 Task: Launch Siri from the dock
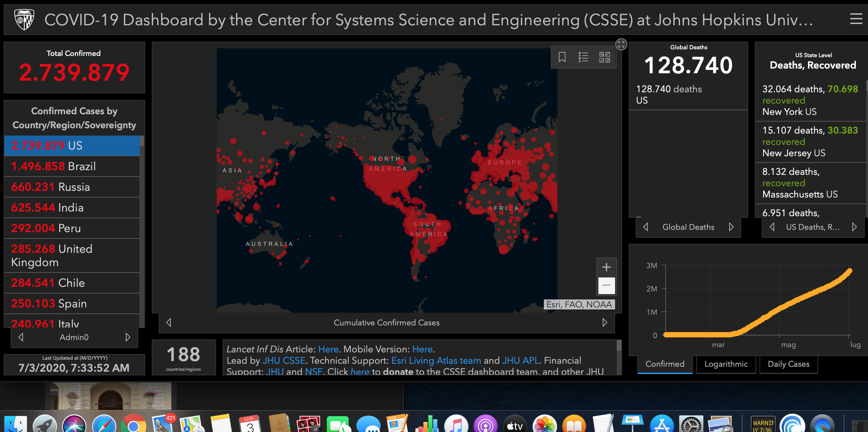click(x=74, y=424)
